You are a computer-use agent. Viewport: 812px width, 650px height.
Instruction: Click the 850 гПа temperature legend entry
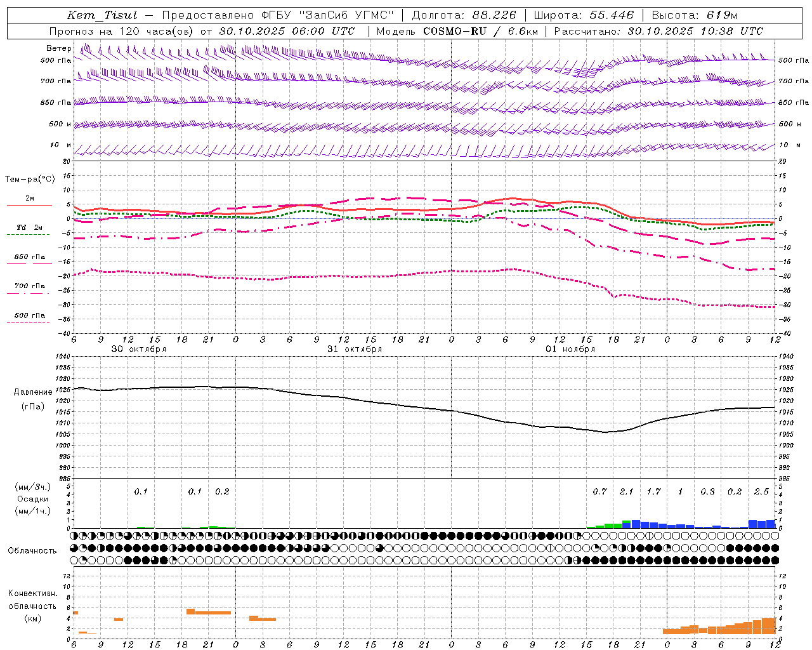[x=29, y=256]
